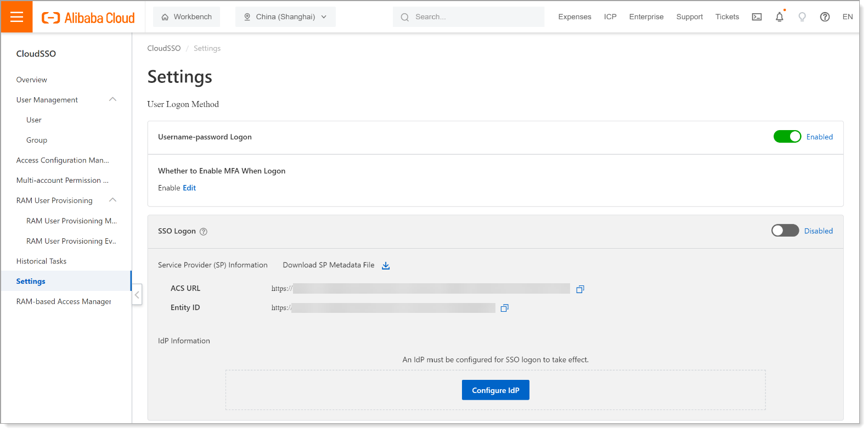Focus the top Search field
Image resolution: width=868 pixels, height=432 pixels.
(469, 17)
